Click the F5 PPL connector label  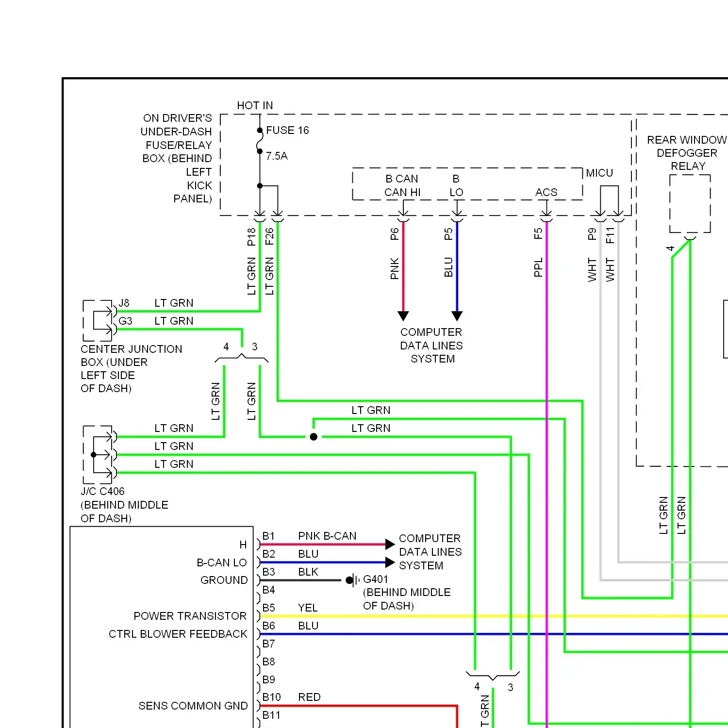click(x=538, y=234)
